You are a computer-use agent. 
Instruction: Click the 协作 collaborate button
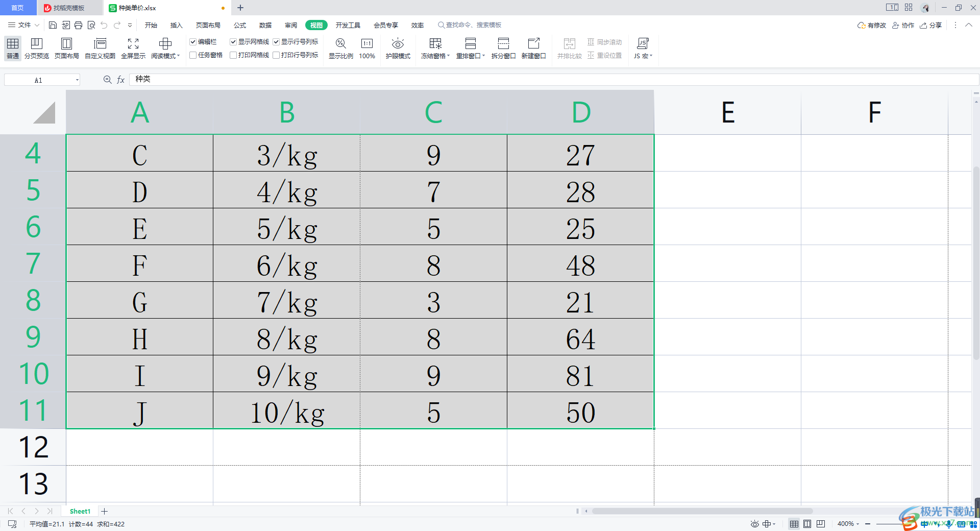(903, 25)
